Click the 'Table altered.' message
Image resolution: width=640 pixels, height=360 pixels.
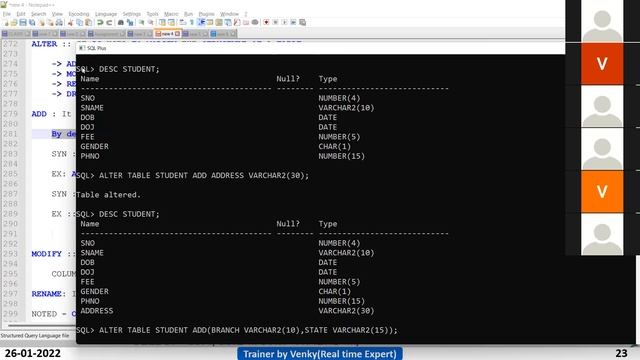pyautogui.click(x=109, y=195)
